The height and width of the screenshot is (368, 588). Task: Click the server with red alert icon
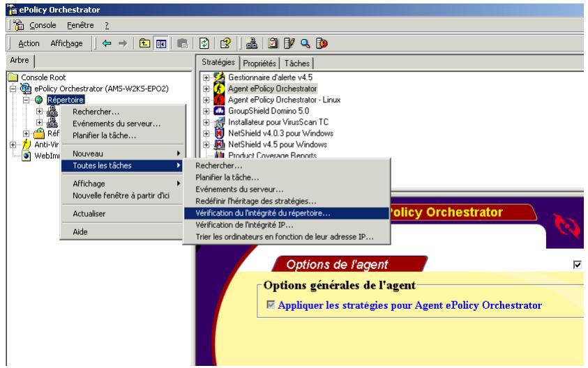tap(322, 43)
